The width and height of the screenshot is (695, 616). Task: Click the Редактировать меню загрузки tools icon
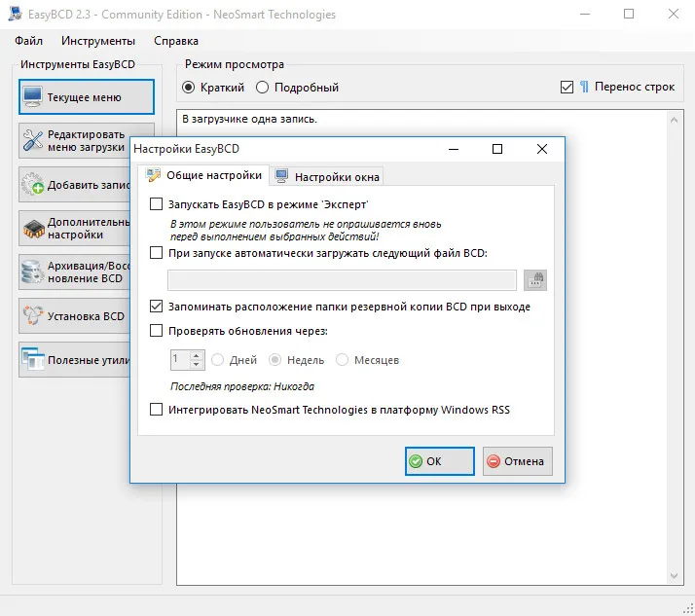click(33, 140)
